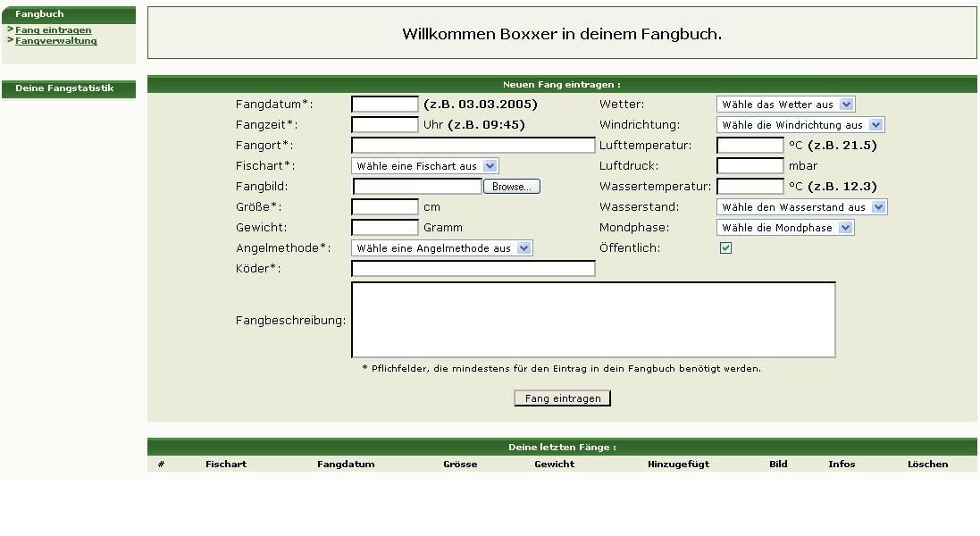Click the Köder text field
The width and height of the screenshot is (980, 536).
(473, 269)
